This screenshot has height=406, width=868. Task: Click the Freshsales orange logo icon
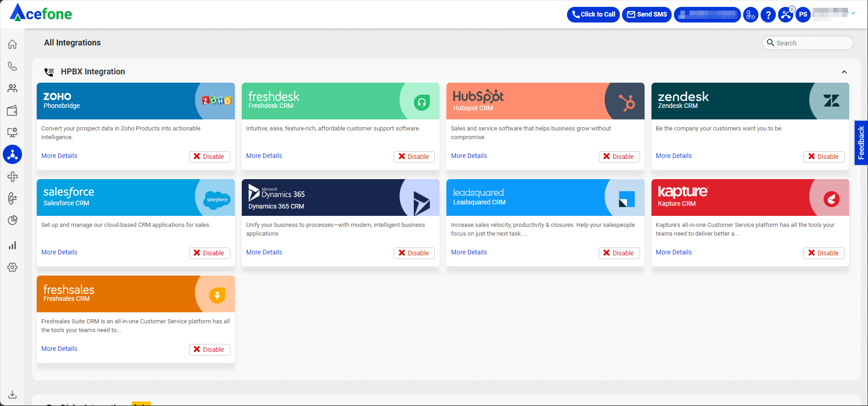point(217,295)
